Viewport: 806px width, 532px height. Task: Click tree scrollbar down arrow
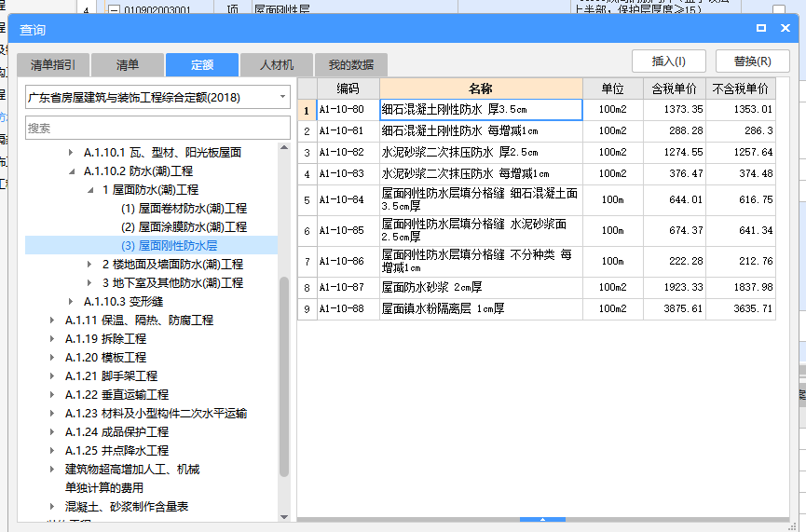point(284,517)
